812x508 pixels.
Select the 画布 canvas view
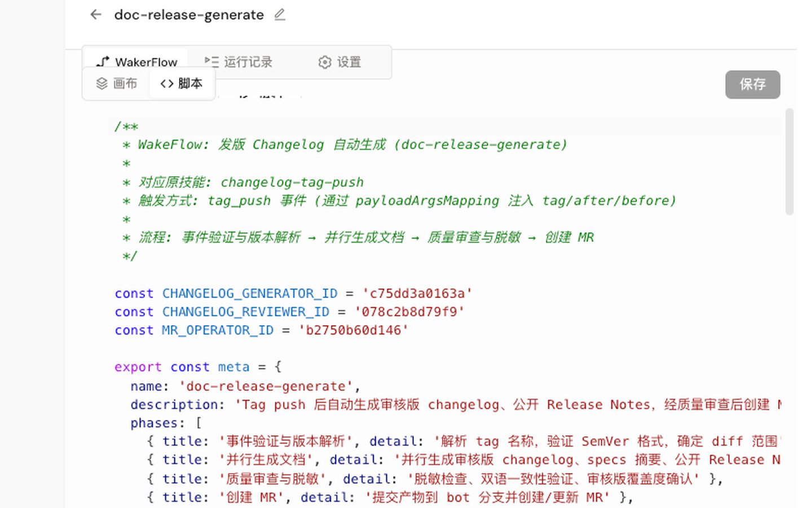[x=117, y=84]
